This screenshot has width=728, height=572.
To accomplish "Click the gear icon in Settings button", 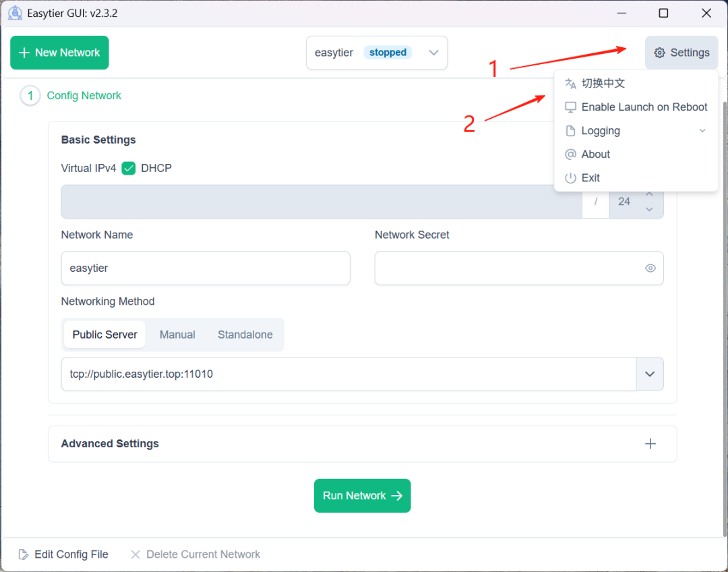I will 659,53.
